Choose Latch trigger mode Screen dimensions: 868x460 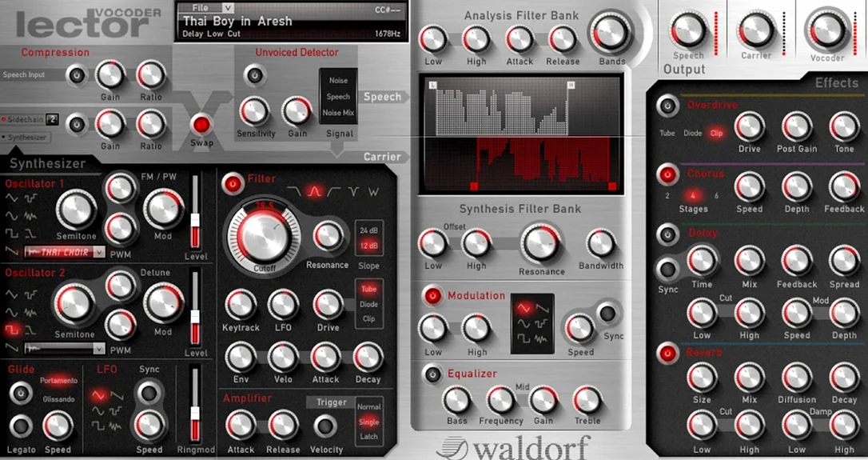pyautogui.click(x=368, y=437)
